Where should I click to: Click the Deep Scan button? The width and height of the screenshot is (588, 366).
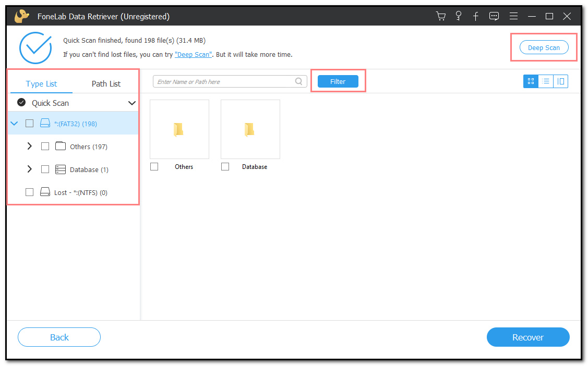pyautogui.click(x=544, y=47)
